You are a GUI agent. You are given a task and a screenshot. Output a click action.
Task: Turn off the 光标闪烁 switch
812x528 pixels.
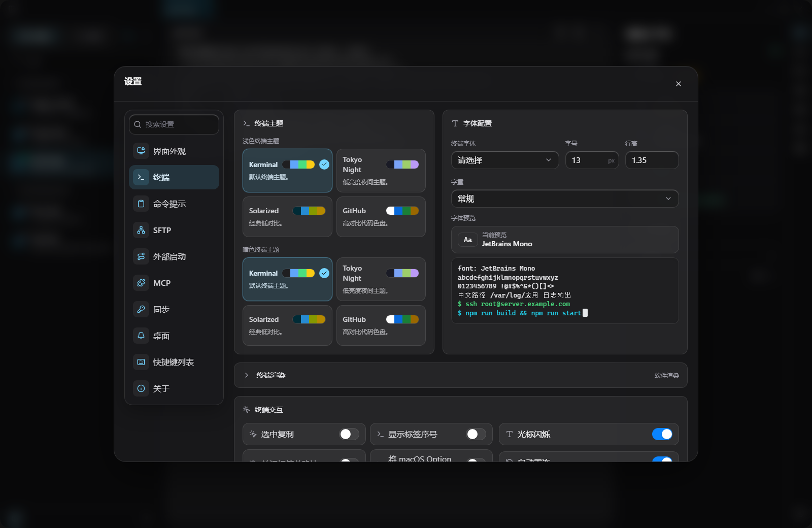pyautogui.click(x=662, y=434)
